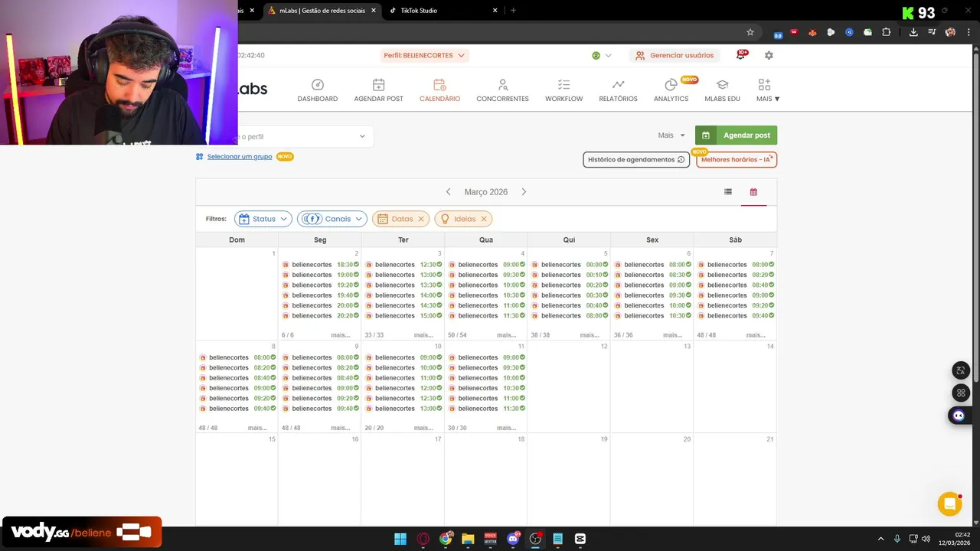Open the Perfil: BELIENECORTES dropdown
Viewport: 980px width, 551px height.
coord(424,55)
